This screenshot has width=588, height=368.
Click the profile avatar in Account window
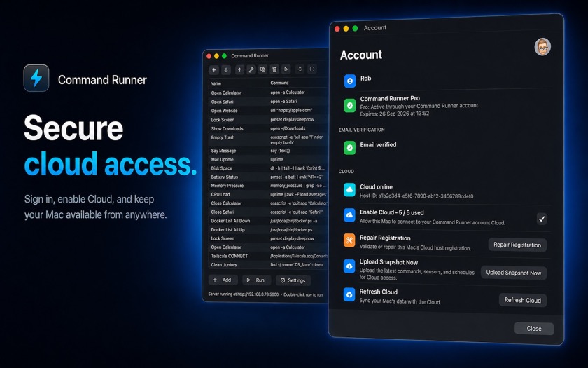click(x=542, y=47)
